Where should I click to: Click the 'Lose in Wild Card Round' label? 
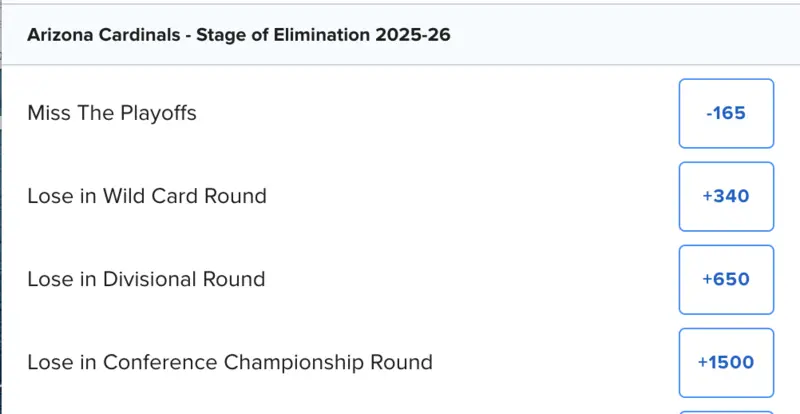point(147,196)
